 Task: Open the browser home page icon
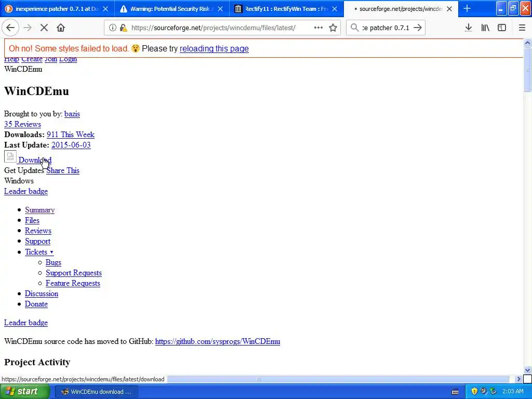61,28
